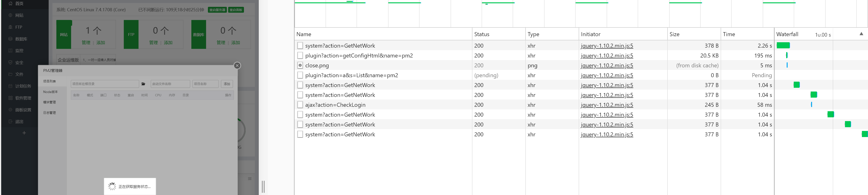Sort by Type column header
Viewport: 868px width, 195px height.
click(x=552, y=34)
